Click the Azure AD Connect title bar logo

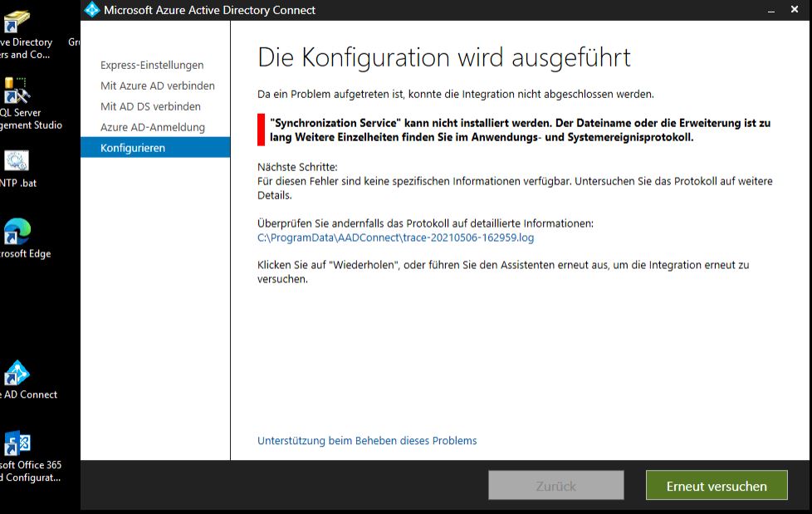click(91, 10)
